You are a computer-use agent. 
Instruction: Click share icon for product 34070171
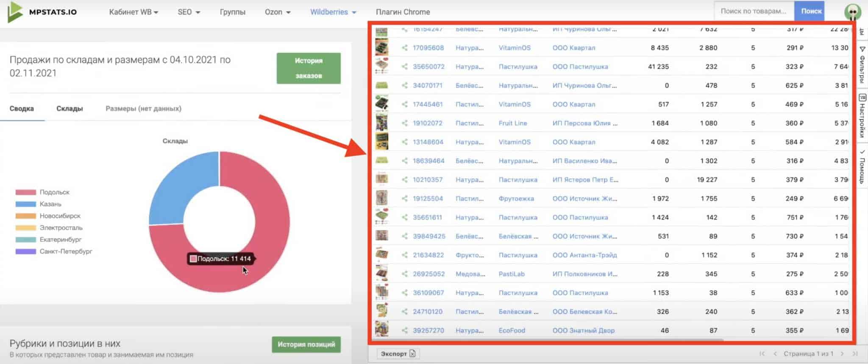point(405,86)
